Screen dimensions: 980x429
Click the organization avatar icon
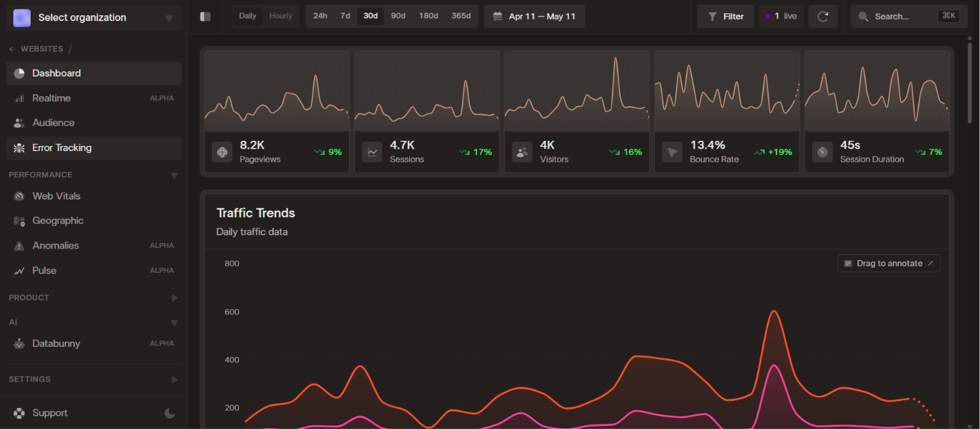tap(22, 18)
